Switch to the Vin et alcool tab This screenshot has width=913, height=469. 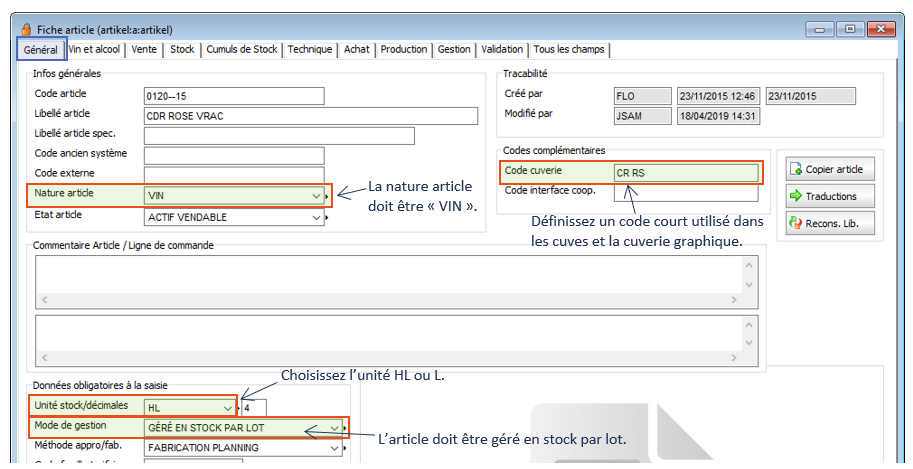click(x=96, y=49)
